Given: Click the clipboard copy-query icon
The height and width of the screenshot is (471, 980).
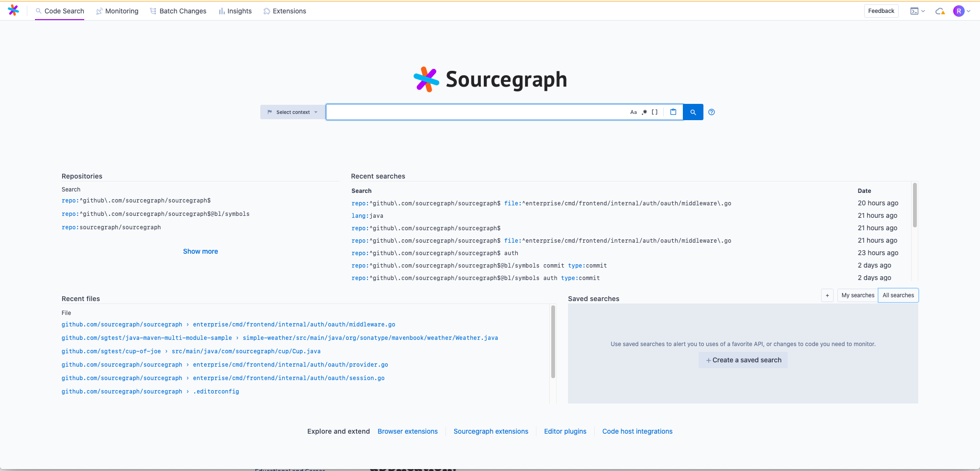Looking at the screenshot, I should (x=673, y=112).
